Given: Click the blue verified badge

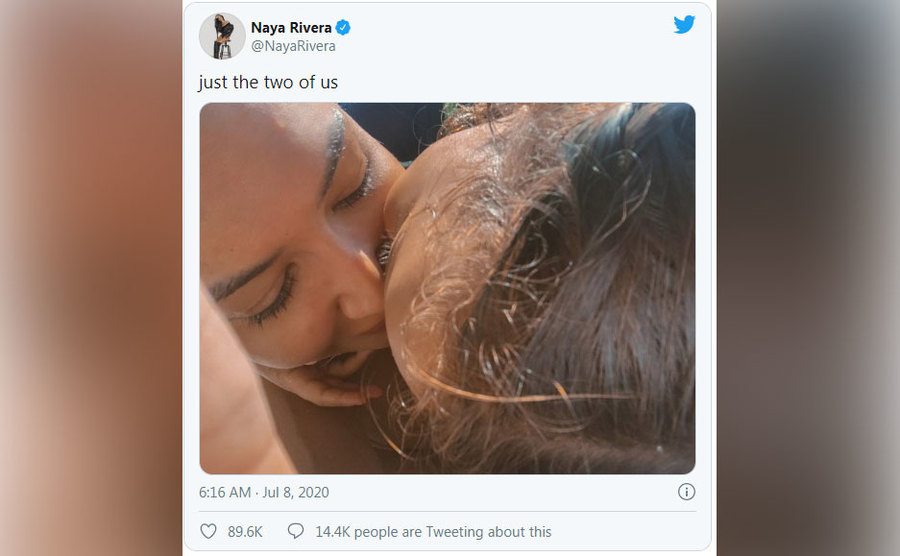Looking at the screenshot, I should [344, 28].
